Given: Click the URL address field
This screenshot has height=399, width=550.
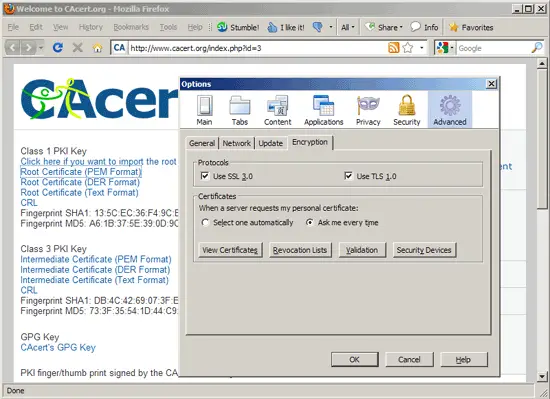Looking at the screenshot, I should tap(258, 48).
